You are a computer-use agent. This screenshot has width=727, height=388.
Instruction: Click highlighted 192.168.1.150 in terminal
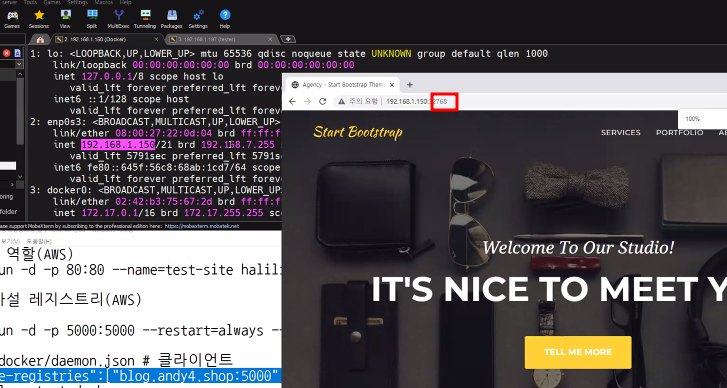click(118, 145)
